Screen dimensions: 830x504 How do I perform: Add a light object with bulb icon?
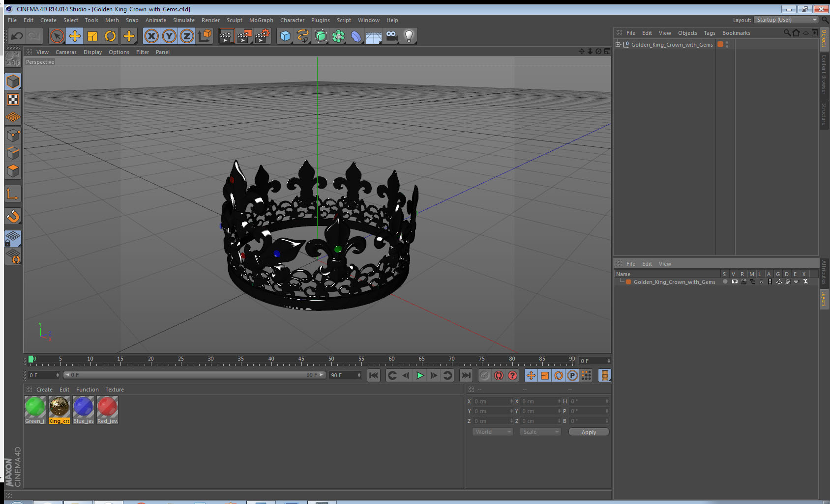coord(409,36)
